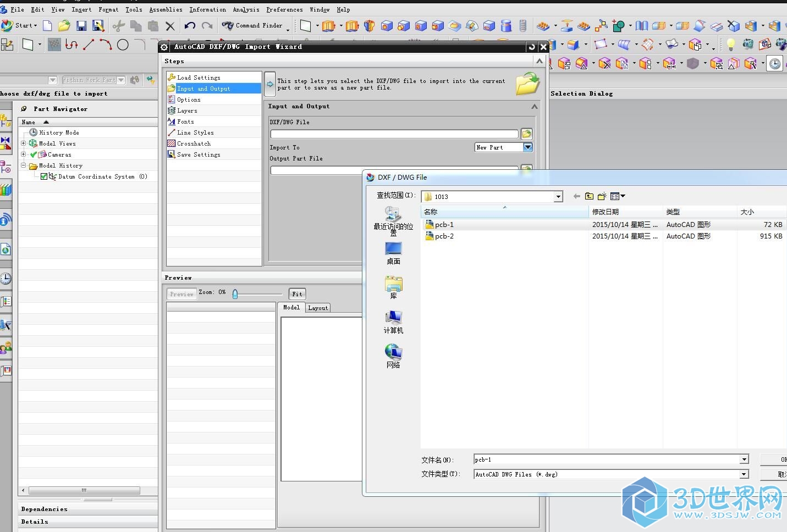Click the clock icon at the toolbar's right end
This screenshot has width=787, height=532.
774,64
